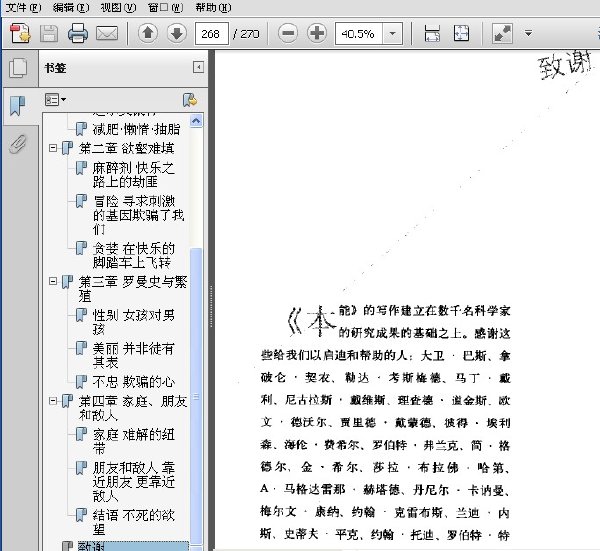Print the document using printer icon
The image size is (600, 551).
(78, 33)
